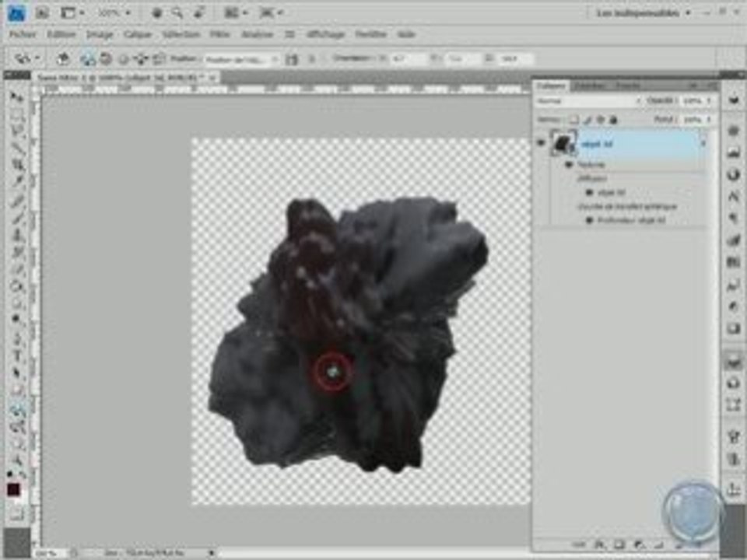Select the Move tool
This screenshot has width=747, height=560.
click(x=17, y=97)
